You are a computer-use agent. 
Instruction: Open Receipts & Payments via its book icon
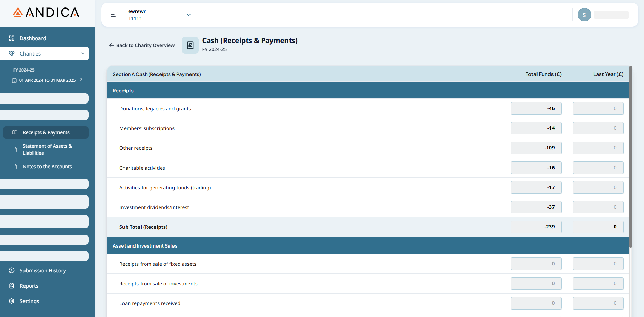tap(15, 132)
